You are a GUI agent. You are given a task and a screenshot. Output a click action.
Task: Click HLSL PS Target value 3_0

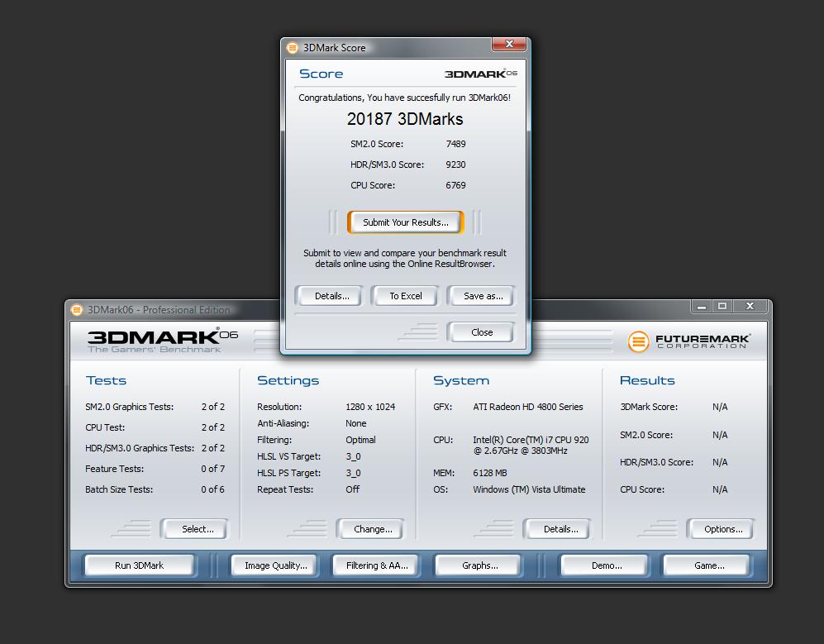coord(353,473)
